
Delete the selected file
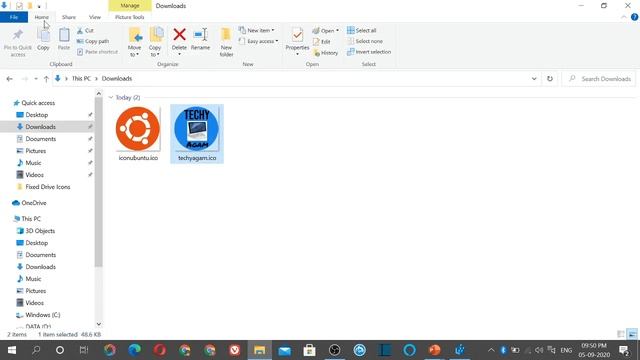tap(179, 42)
